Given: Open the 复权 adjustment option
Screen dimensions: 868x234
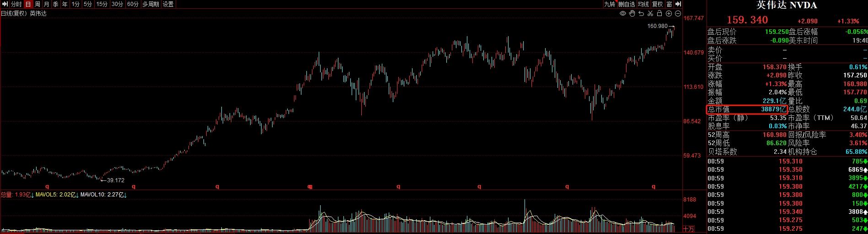Looking at the screenshot, I should (x=658, y=4).
